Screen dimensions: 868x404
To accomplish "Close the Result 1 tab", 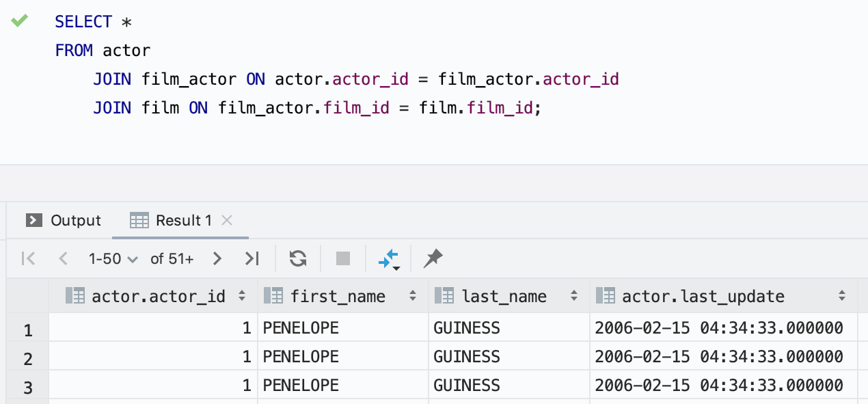I will tap(228, 220).
